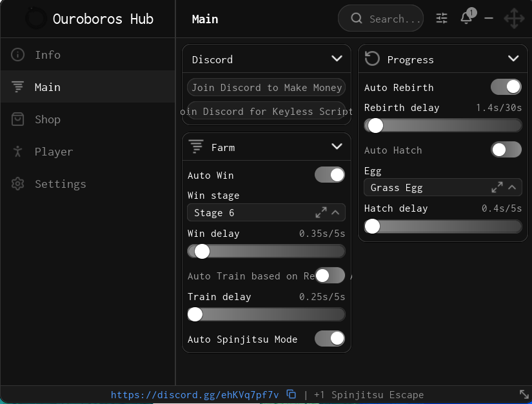The image size is (532, 404).
Task: Click the expand arrows in Win stage dropdown
Action: (x=321, y=212)
